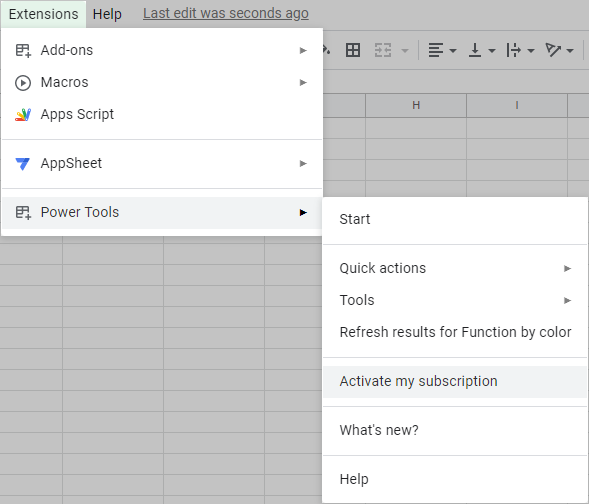Click the Text wrapping icon
589x504 pixels.
[513, 50]
